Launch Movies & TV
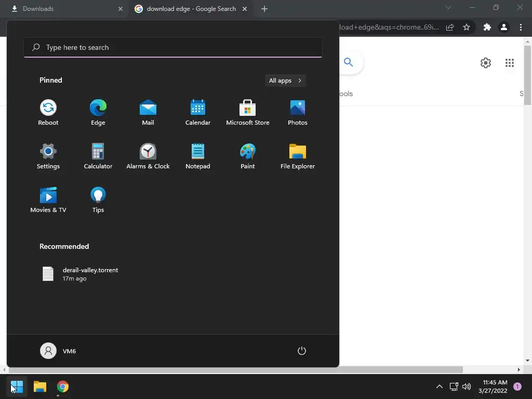 point(48,200)
